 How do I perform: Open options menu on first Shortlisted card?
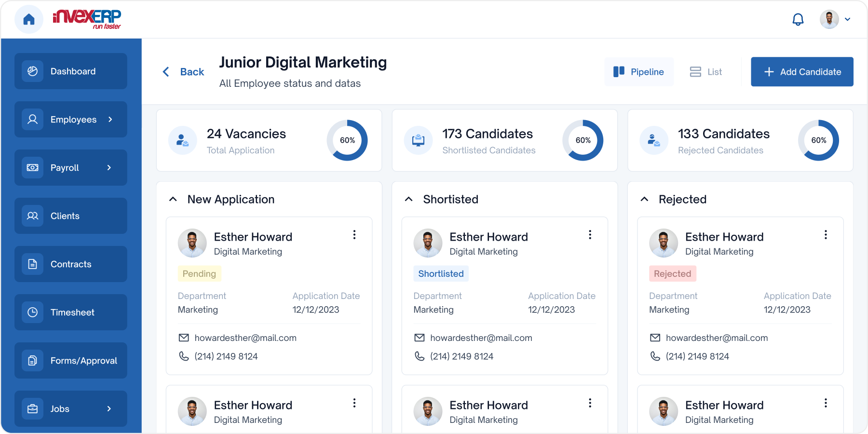pyautogui.click(x=590, y=235)
